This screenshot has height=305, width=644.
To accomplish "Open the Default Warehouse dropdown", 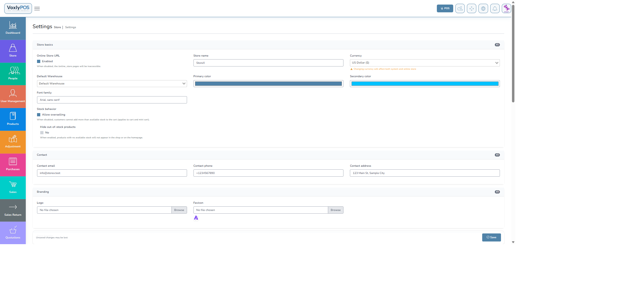I will (112, 84).
